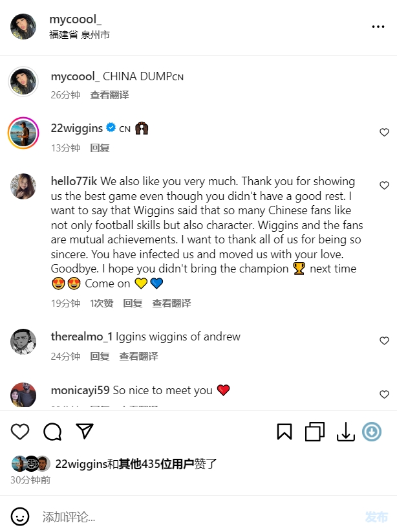The height and width of the screenshot is (532, 397).
Task: Click the blue circular download button
Action: point(372,432)
